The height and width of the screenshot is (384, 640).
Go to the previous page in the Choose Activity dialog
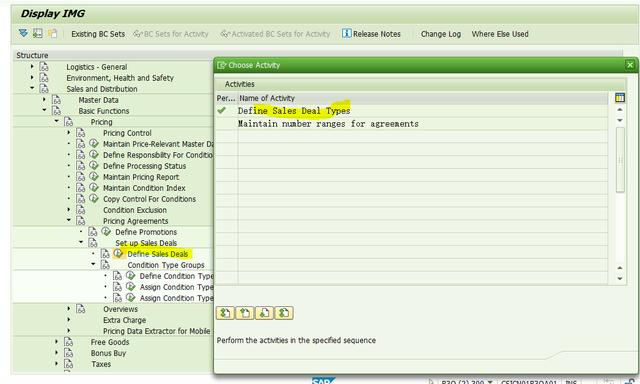pos(245,313)
